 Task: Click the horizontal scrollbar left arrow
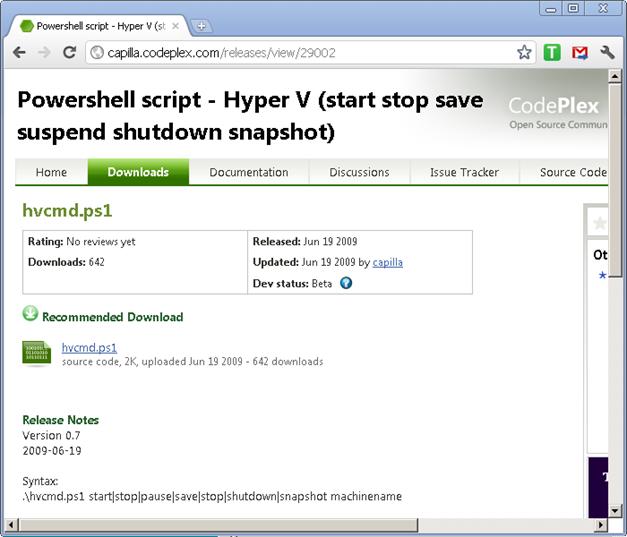click(x=11, y=524)
